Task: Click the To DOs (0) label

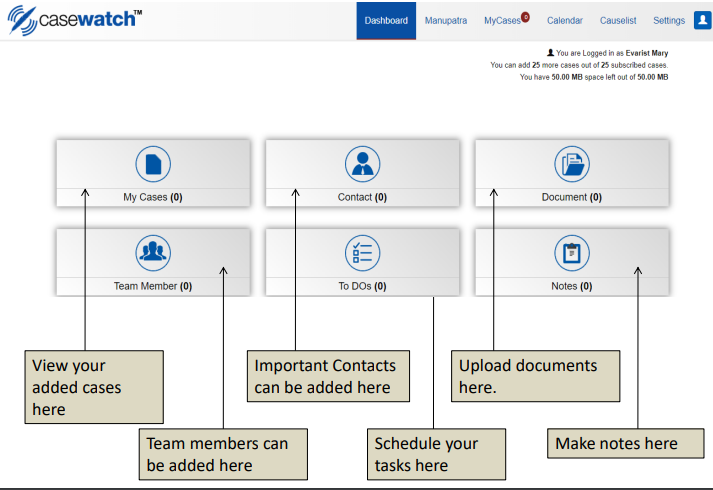Action: (362, 286)
